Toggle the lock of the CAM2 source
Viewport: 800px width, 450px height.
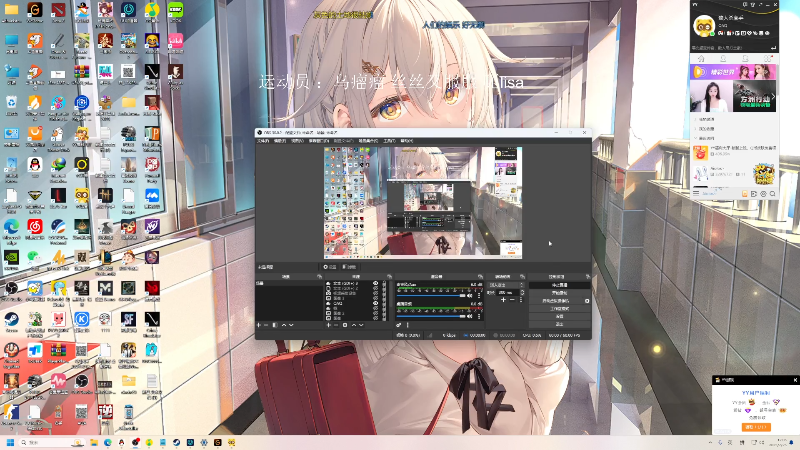(384, 303)
